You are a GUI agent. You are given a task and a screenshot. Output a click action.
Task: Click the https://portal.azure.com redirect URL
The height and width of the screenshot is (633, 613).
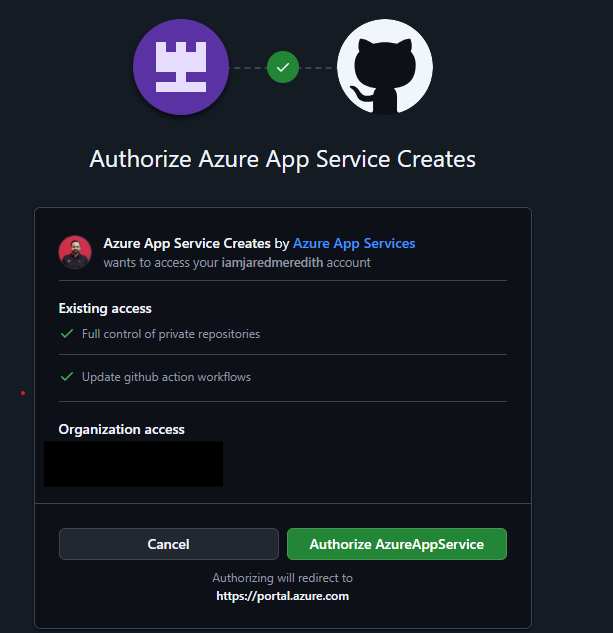point(282,595)
